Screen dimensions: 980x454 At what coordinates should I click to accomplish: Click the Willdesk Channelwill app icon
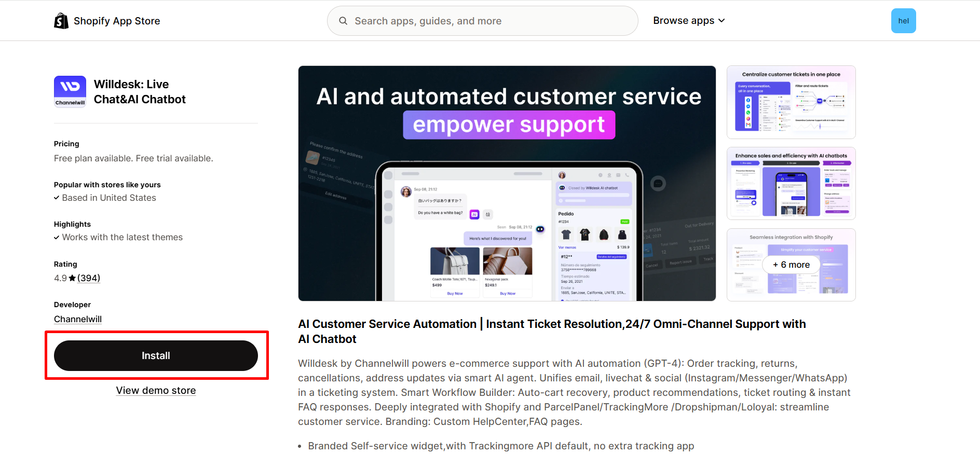(x=70, y=92)
